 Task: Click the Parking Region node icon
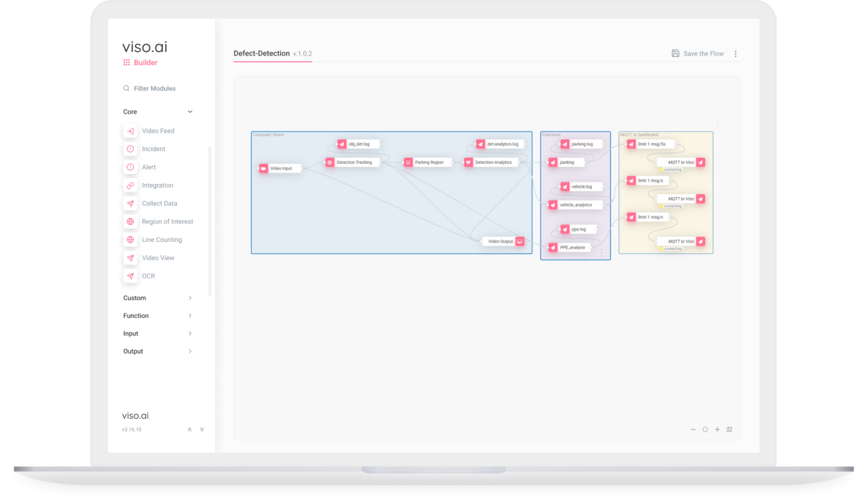[x=408, y=163]
